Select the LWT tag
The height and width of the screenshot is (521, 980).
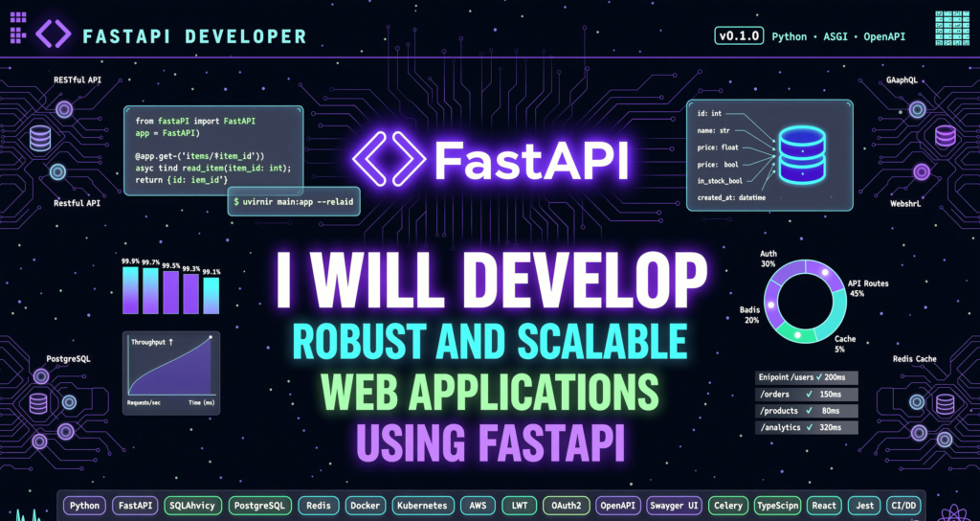click(519, 506)
